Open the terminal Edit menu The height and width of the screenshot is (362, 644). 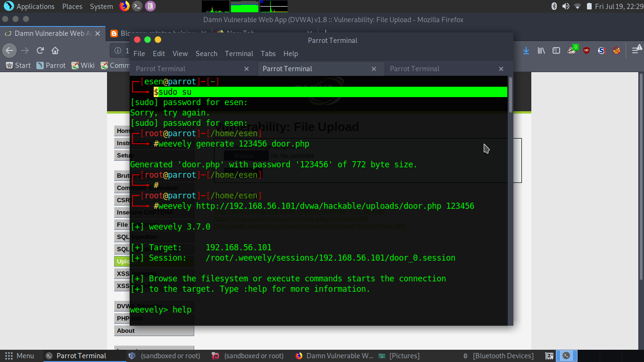click(159, 54)
